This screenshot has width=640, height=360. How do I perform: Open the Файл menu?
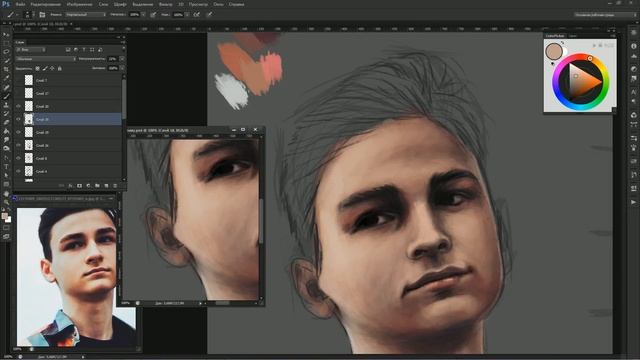pos(20,4)
